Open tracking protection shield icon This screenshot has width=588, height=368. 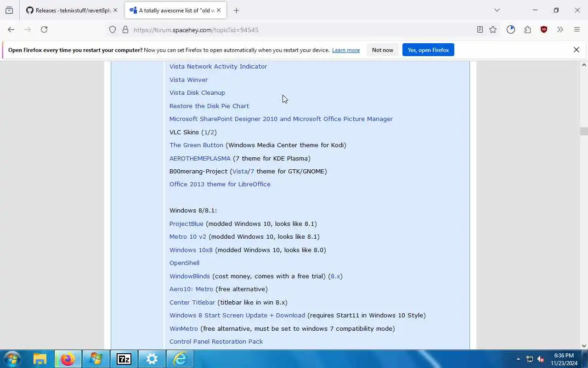pyautogui.click(x=113, y=30)
